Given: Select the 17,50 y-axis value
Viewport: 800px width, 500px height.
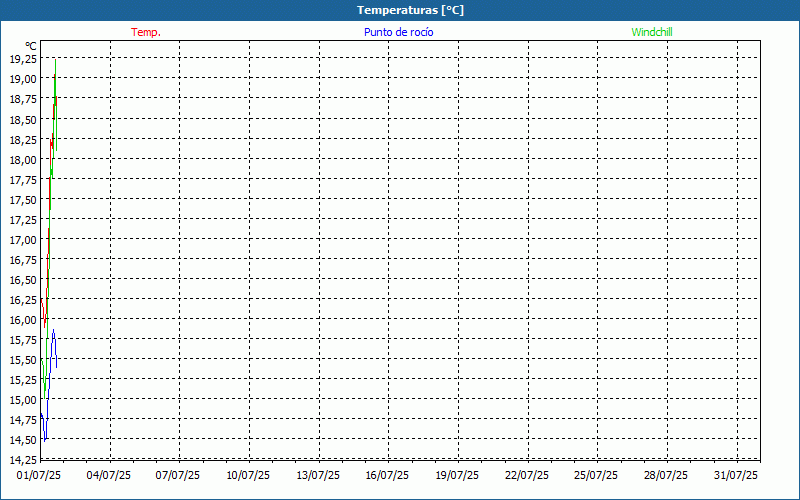Looking at the screenshot, I should (23, 199).
